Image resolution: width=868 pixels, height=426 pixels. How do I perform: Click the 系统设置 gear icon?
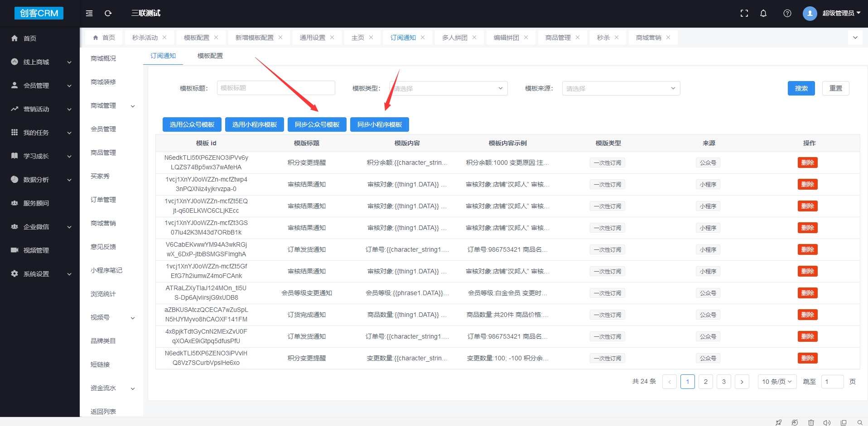click(x=14, y=274)
